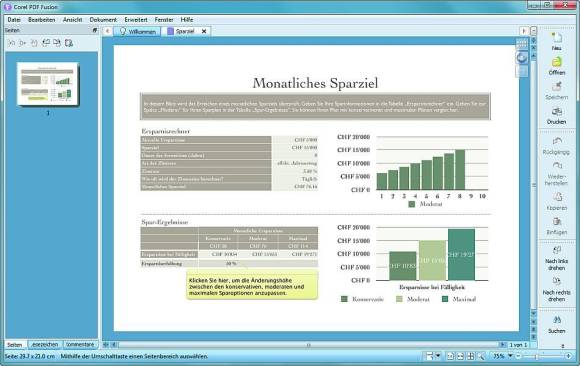Switch to the Willkommen tab
This screenshot has width=580, height=366.
click(x=138, y=31)
